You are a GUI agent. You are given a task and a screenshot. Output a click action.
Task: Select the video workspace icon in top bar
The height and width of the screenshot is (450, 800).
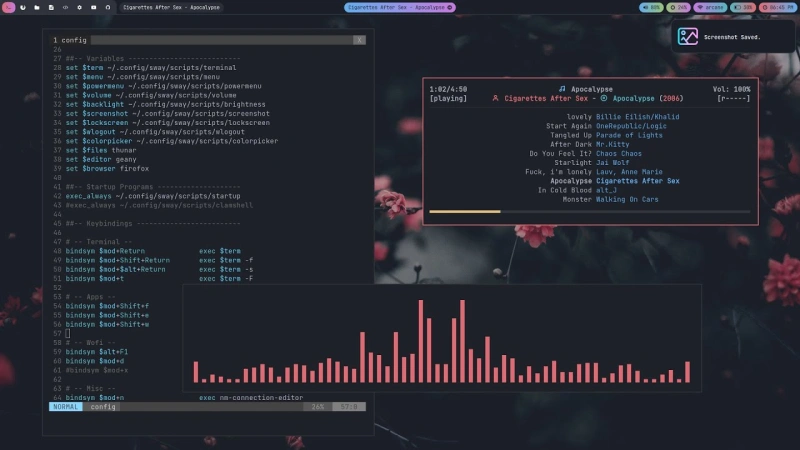[93, 8]
